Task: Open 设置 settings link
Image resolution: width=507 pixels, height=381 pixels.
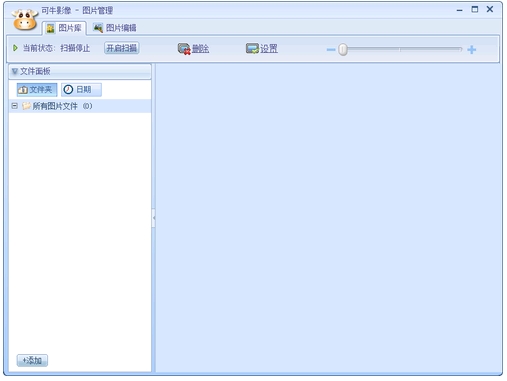Action: (x=269, y=49)
